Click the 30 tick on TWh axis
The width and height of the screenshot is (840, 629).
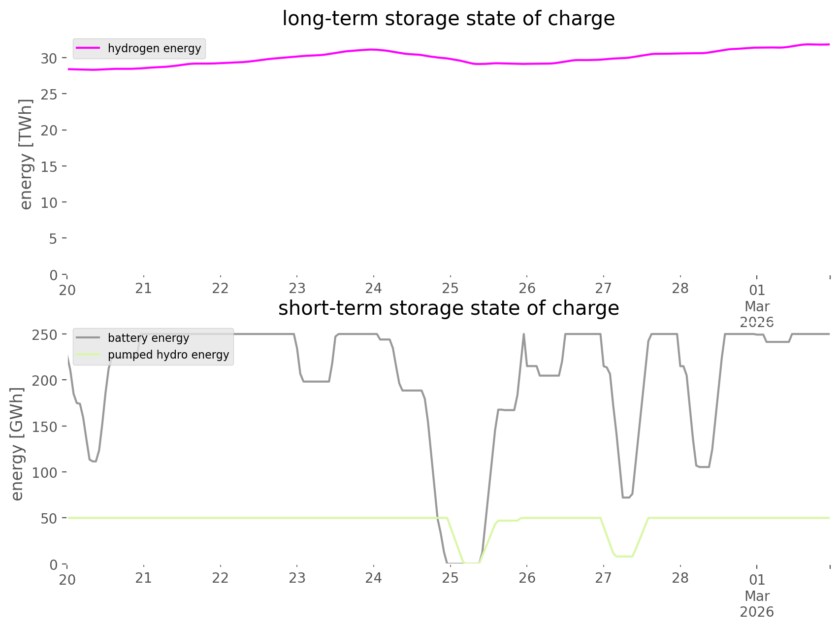click(49, 58)
